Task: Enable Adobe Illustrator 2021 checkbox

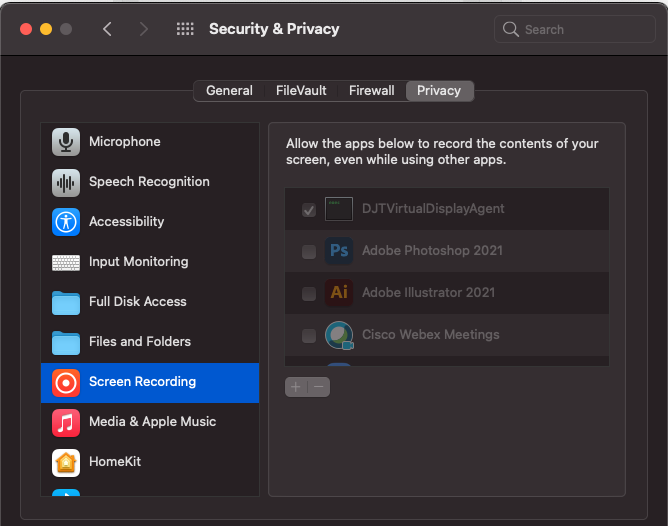Action: coord(309,293)
